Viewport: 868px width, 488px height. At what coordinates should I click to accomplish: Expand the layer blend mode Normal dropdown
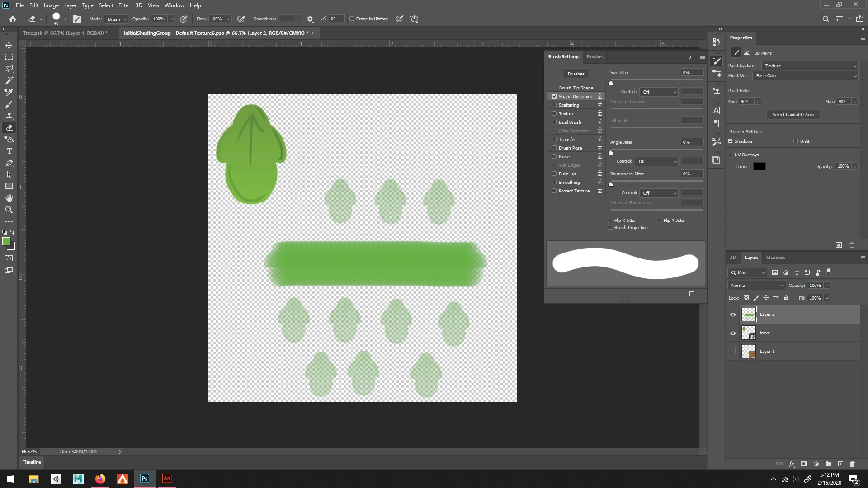coord(756,286)
